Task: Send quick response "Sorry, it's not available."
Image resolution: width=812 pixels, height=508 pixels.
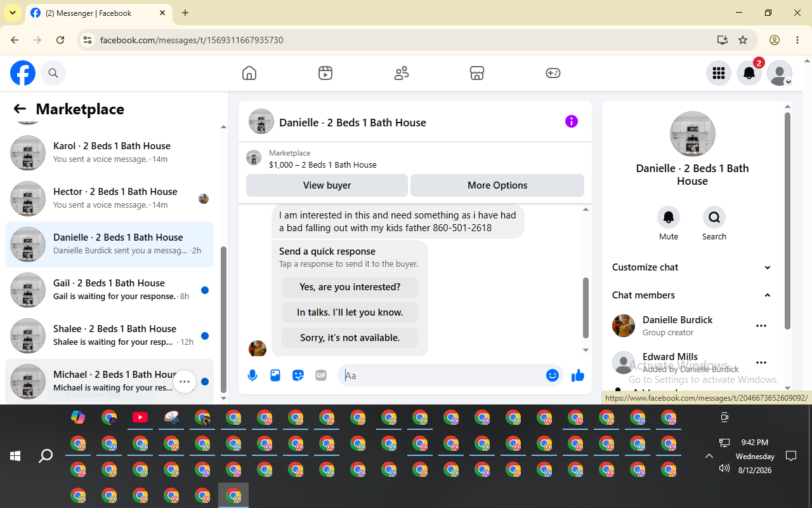Action: pos(350,338)
